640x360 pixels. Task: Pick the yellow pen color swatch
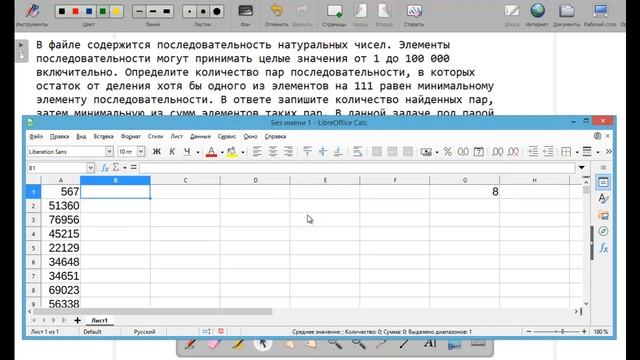[x=116, y=11]
